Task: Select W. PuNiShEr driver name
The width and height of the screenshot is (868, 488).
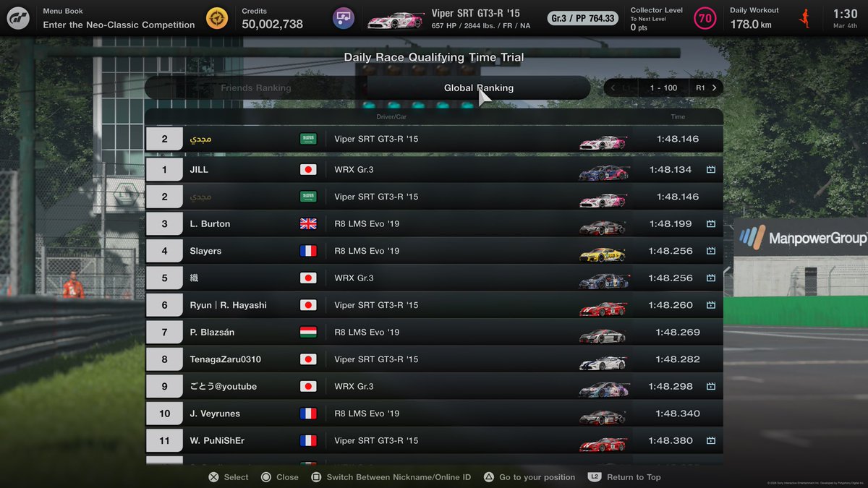Action: [217, 441]
